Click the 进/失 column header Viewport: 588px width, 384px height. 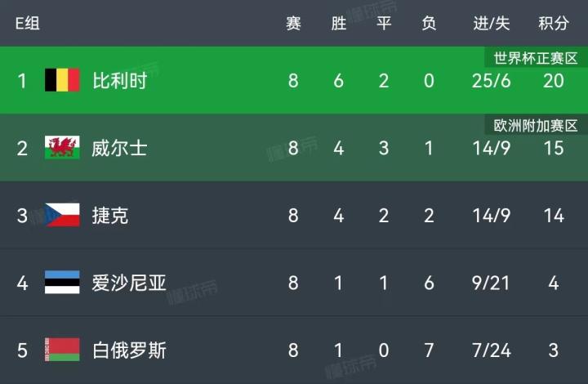tap(492, 23)
